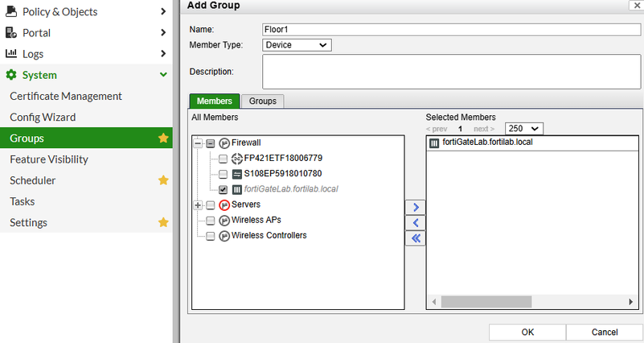The image size is (644, 343).
Task: Click the add-to-selected right arrow icon
Action: [x=416, y=207]
